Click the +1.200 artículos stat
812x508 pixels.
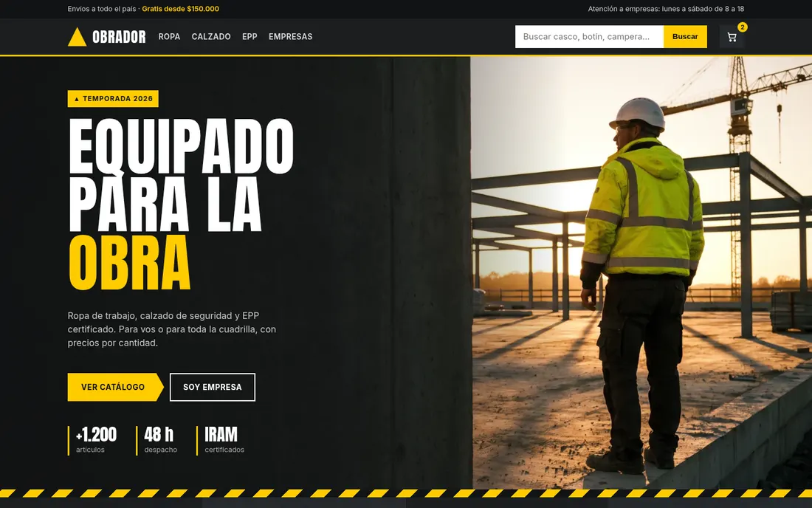point(93,441)
